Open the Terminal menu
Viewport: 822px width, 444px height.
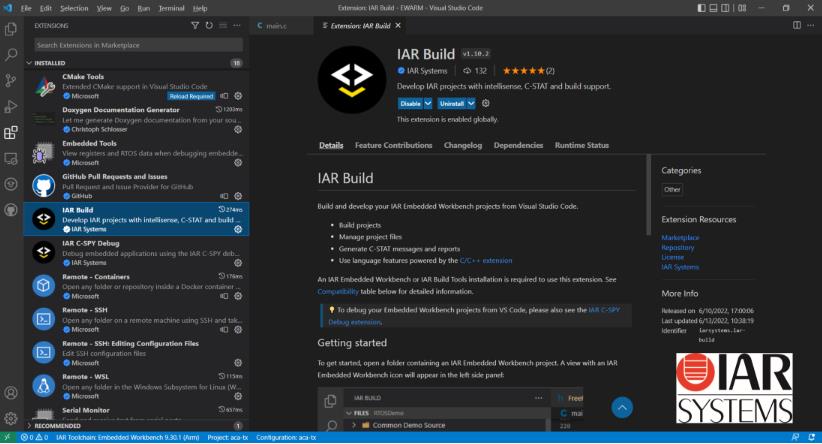(173, 8)
